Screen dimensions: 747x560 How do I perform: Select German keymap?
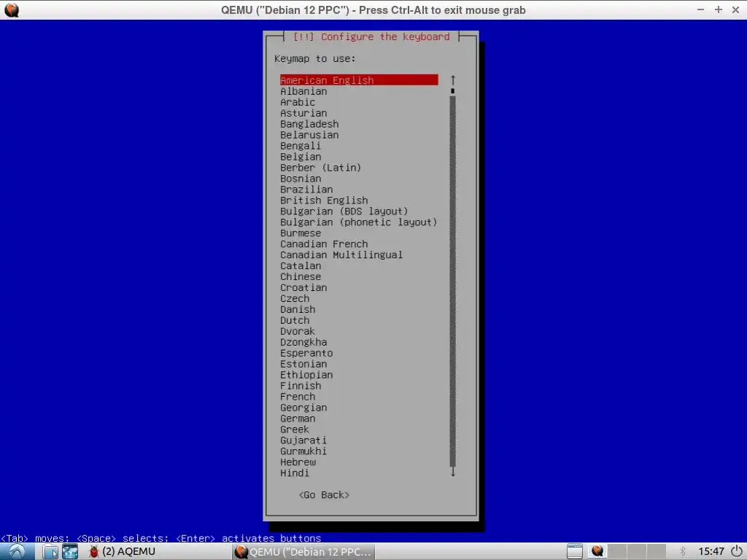[298, 419]
